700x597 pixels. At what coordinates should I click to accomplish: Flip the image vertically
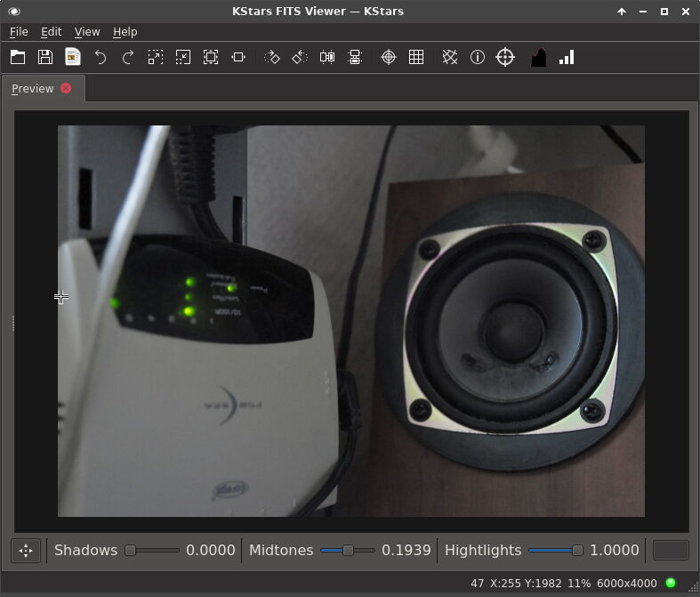click(x=355, y=57)
